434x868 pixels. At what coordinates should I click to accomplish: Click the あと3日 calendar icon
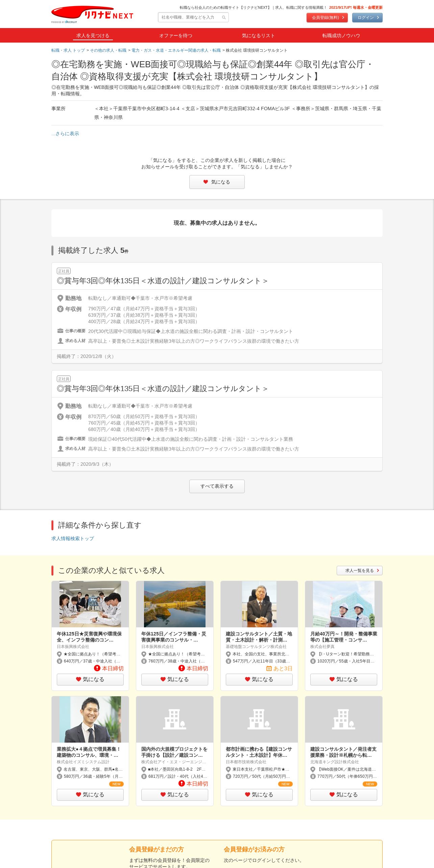point(269,668)
